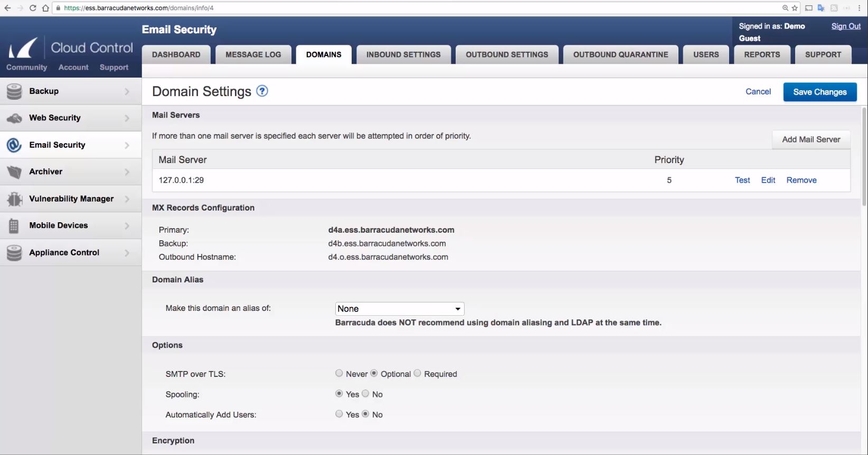Image resolution: width=868 pixels, height=455 pixels.
Task: Click the Cancel link
Action: (758, 91)
